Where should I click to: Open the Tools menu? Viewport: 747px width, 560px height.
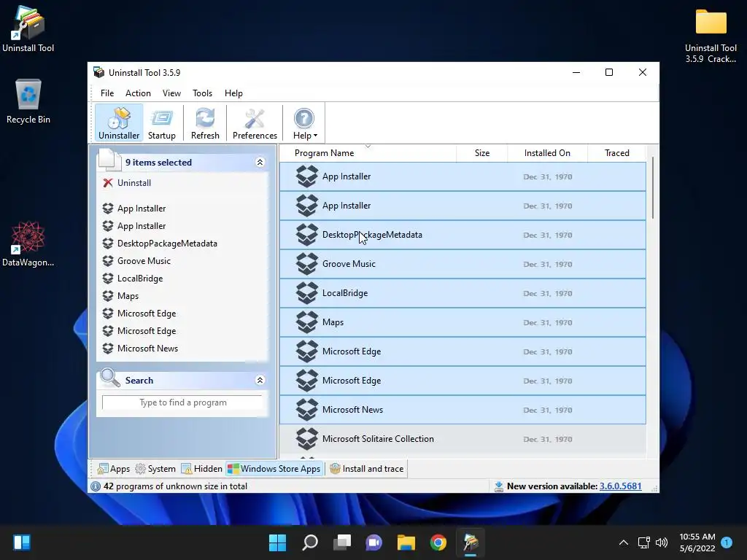202,93
